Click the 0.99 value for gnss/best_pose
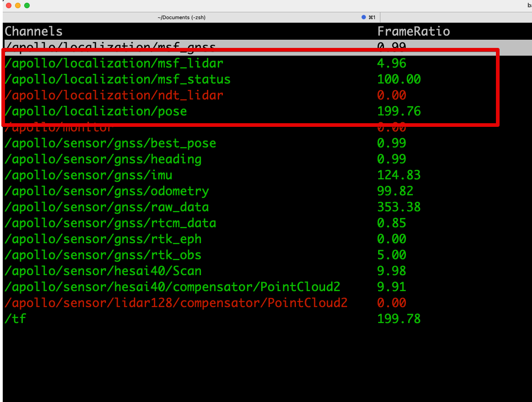 391,143
